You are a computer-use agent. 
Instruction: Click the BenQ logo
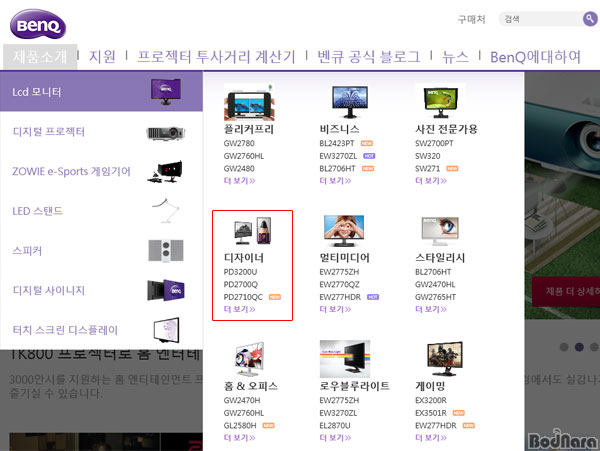38,24
